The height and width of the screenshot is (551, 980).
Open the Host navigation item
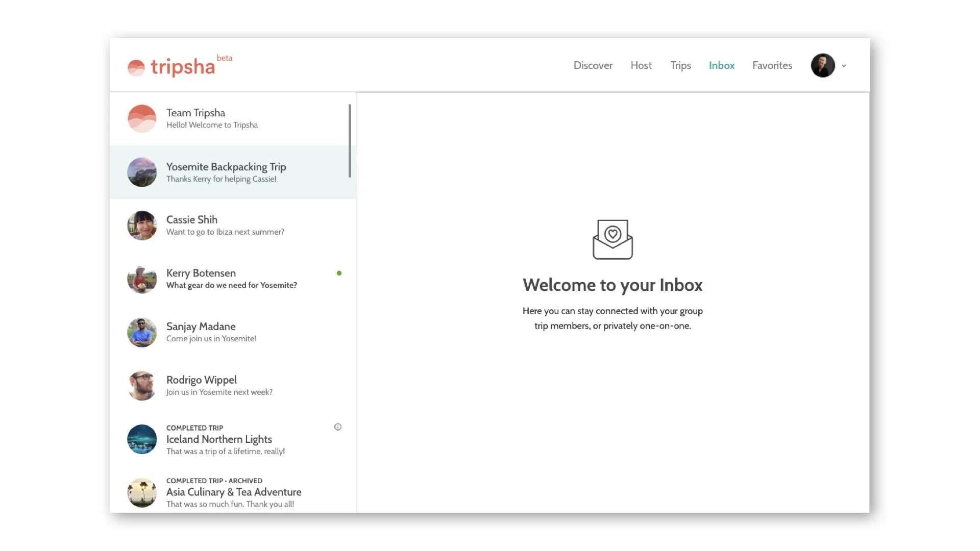tap(641, 65)
